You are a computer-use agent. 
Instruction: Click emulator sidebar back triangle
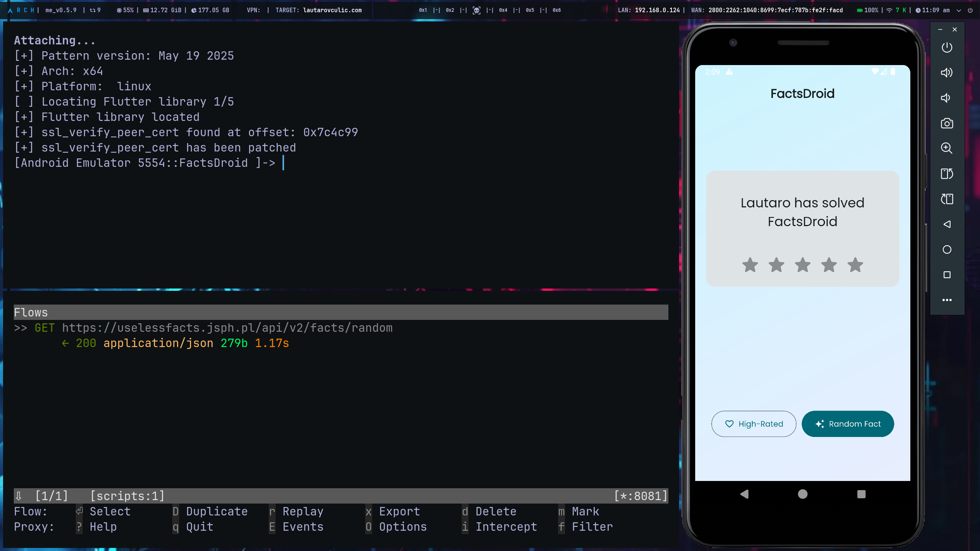coord(947,224)
